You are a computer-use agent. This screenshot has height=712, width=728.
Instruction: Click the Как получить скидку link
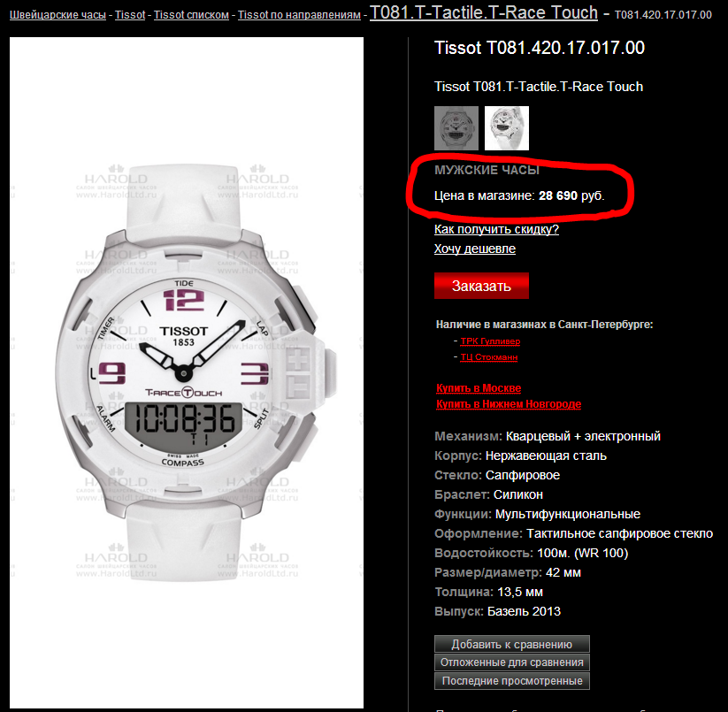496,229
